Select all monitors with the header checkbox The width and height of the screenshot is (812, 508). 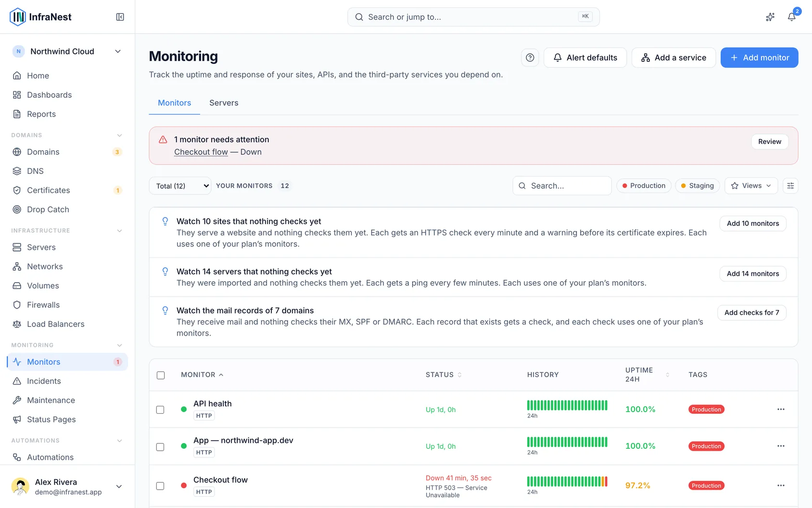[x=161, y=375]
